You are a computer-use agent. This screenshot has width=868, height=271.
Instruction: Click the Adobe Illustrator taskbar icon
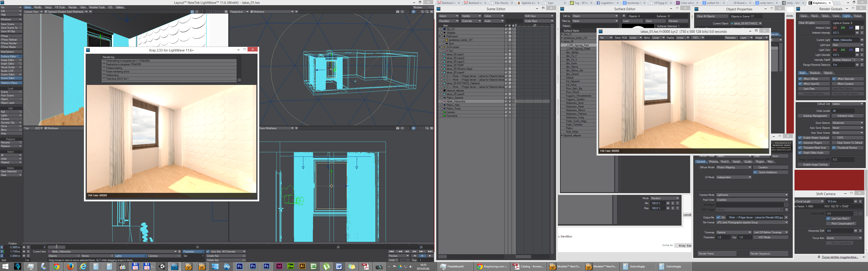(302, 266)
